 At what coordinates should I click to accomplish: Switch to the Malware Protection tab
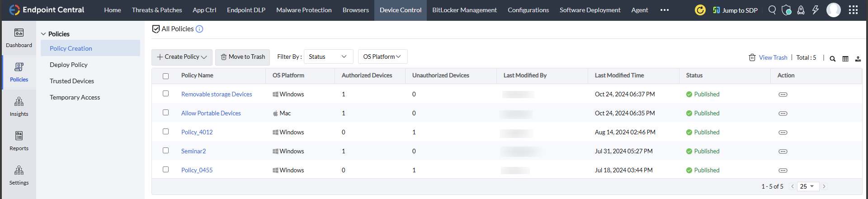coord(304,10)
